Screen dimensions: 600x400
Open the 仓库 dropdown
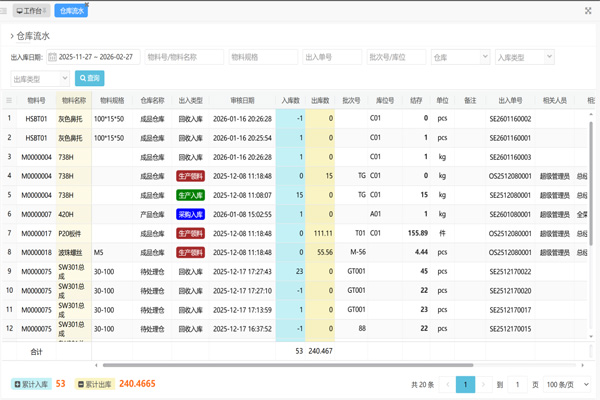460,57
